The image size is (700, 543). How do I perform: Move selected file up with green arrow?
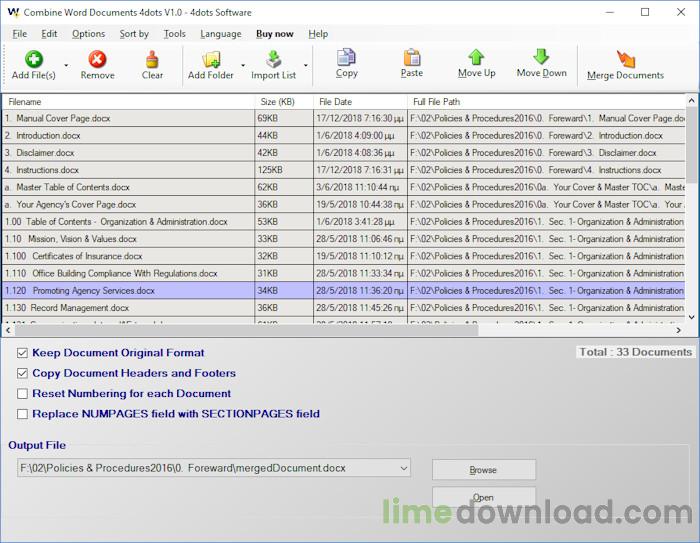(x=476, y=57)
